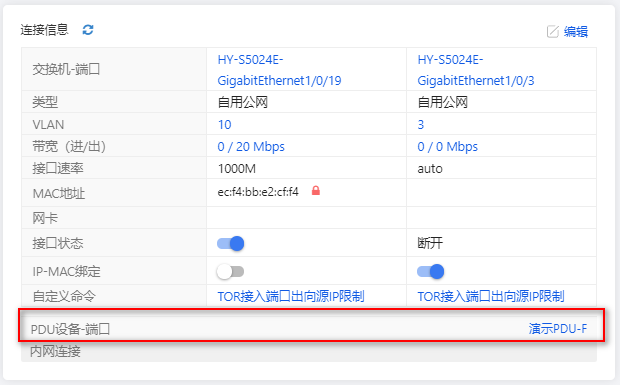
Task: Click bandwidth 0 / 0 Mbps value
Action: tap(448, 147)
